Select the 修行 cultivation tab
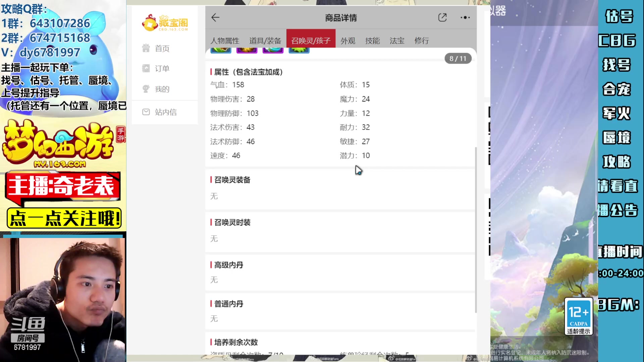This screenshot has width=644, height=362. point(422,41)
